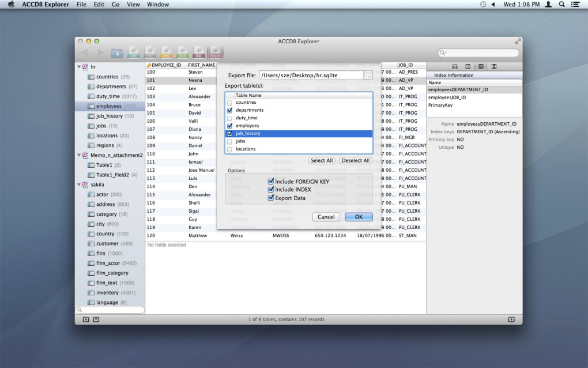This screenshot has width=588, height=368.
Task: Disable Include FOREIGN KEY option
Action: click(x=271, y=181)
